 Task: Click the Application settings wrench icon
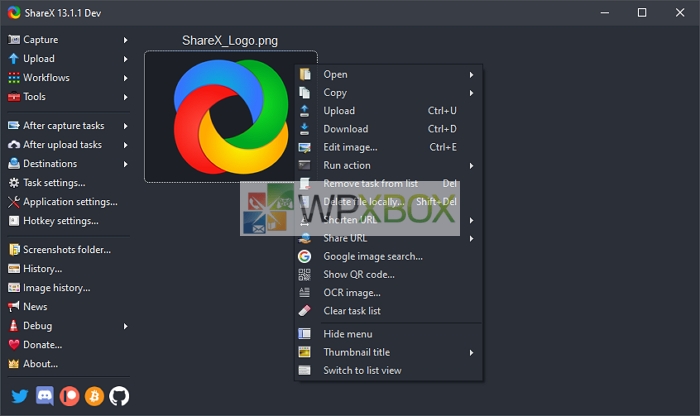14,202
